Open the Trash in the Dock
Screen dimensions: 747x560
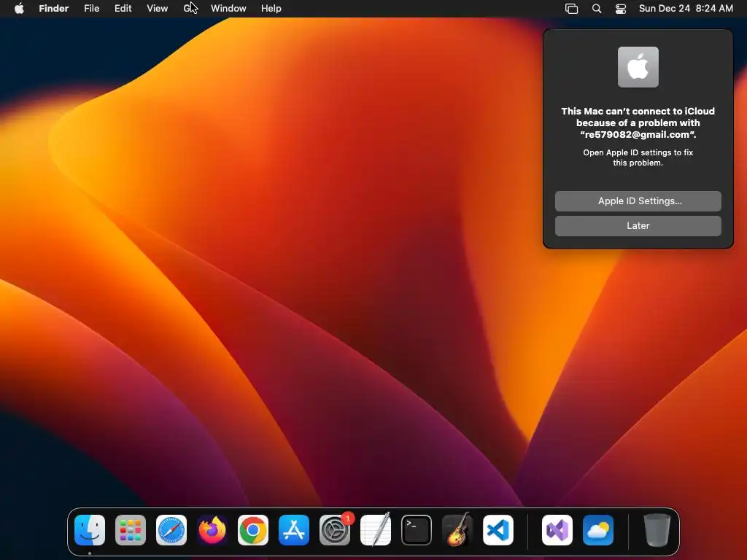click(657, 529)
